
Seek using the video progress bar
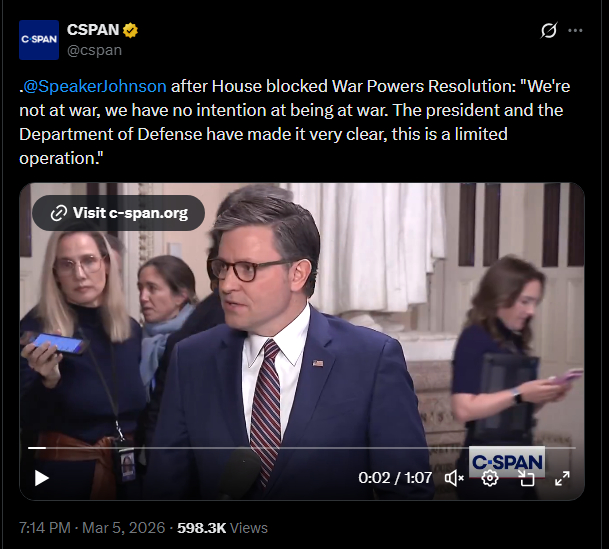pyautogui.click(x=300, y=448)
